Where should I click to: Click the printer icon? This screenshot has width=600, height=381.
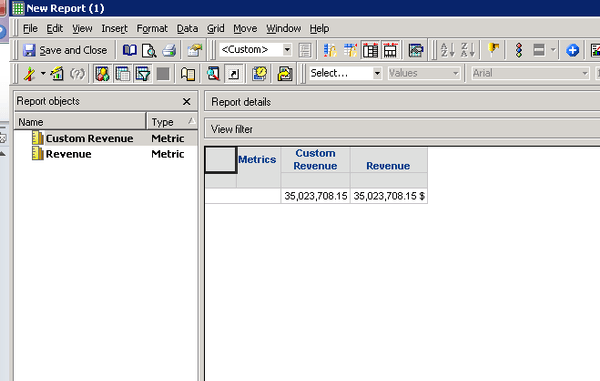tap(169, 50)
